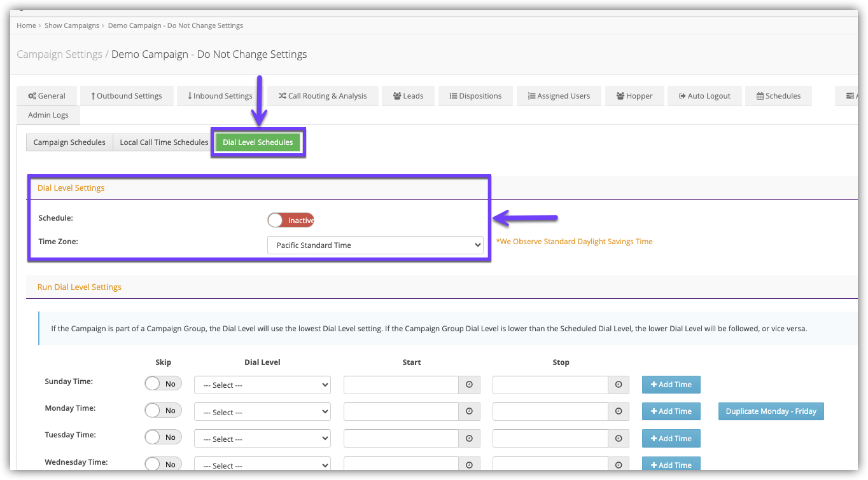The width and height of the screenshot is (868, 480).
Task: Switch to Campaign Schedules sub-tab
Action: (x=69, y=142)
